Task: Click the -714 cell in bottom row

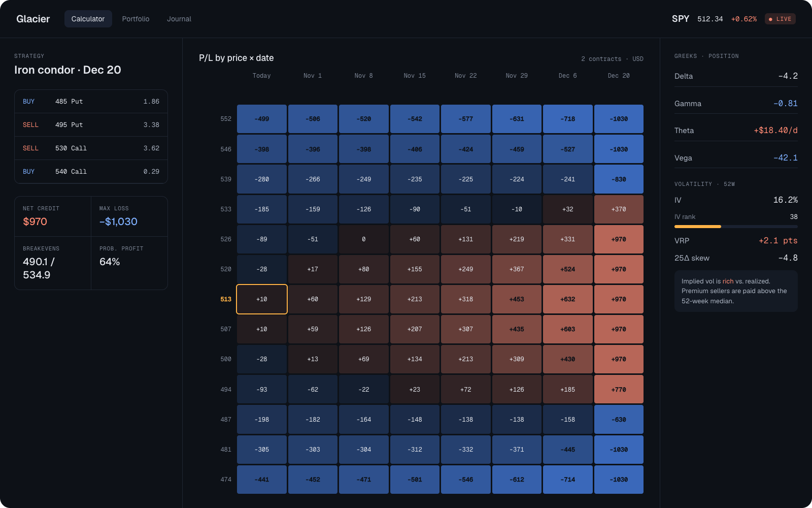Action: coord(568,480)
